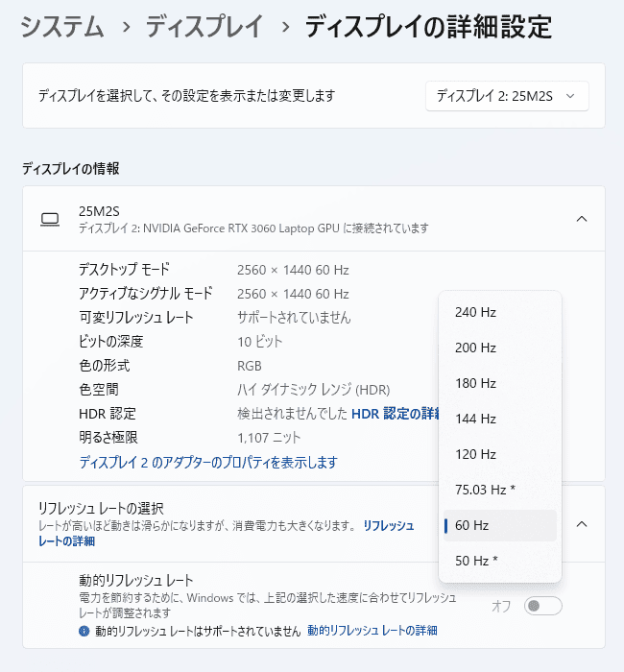Click the monitor icon beside 25M2S
The width and height of the screenshot is (624, 672).
coord(50,220)
